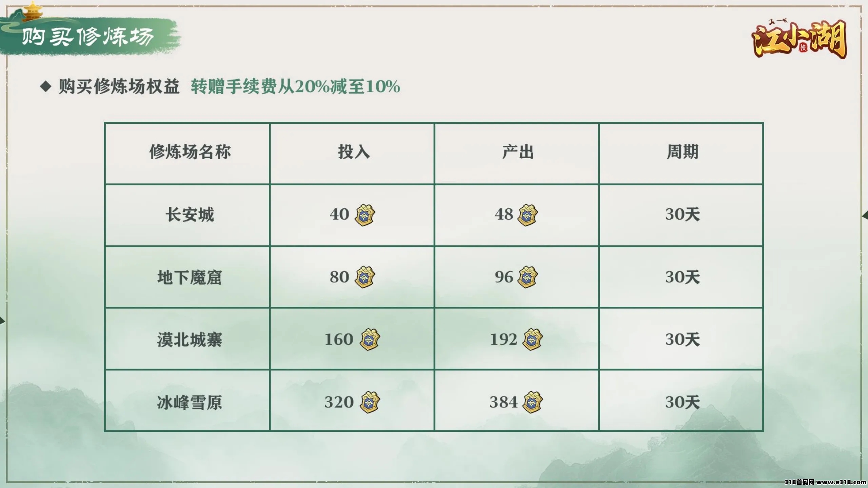Click the token icon beside 40
Screen dimensions: 868x488
point(365,215)
